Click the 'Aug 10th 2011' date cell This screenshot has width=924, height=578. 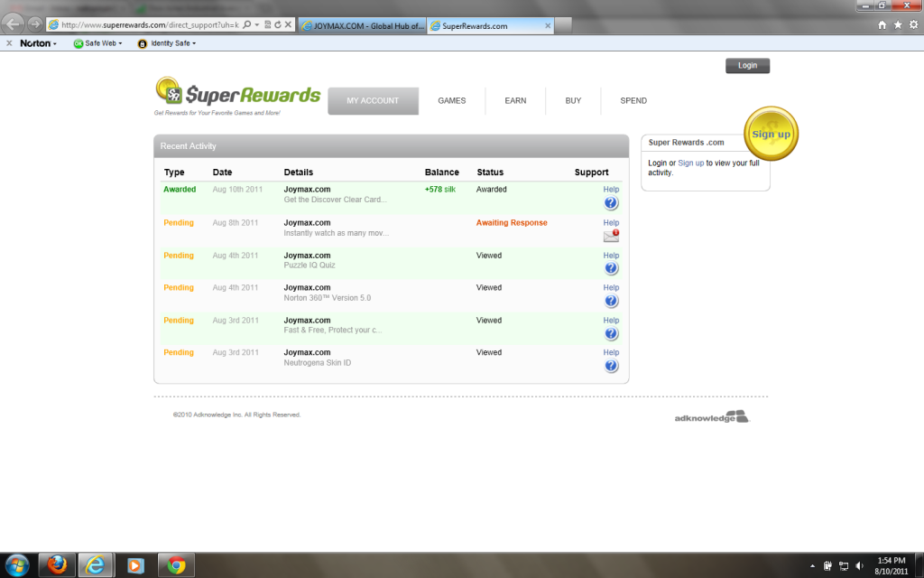(x=237, y=190)
